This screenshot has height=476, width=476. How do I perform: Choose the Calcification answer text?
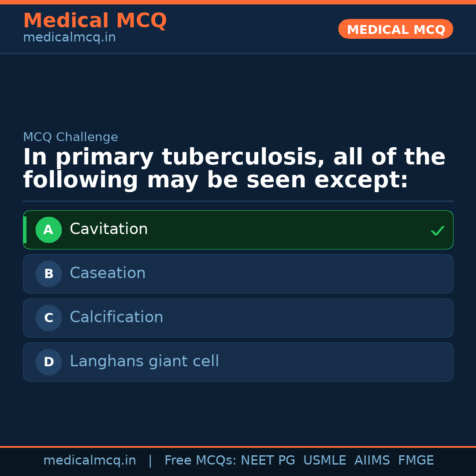tap(116, 317)
